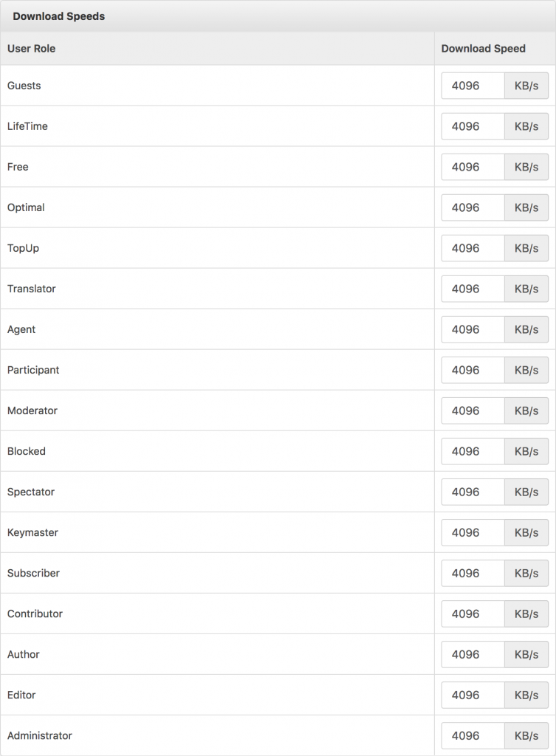Image resolution: width=556 pixels, height=756 pixels.
Task: Select the Blocked role speed input
Action: (x=472, y=451)
